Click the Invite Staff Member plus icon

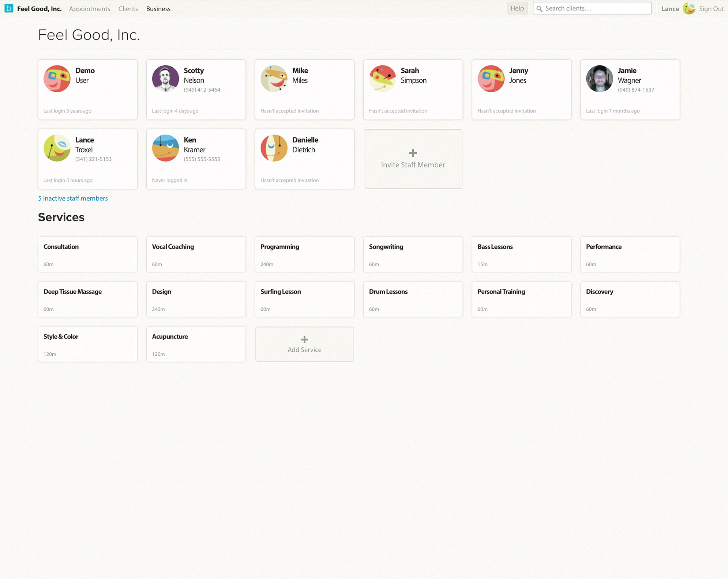(x=412, y=153)
